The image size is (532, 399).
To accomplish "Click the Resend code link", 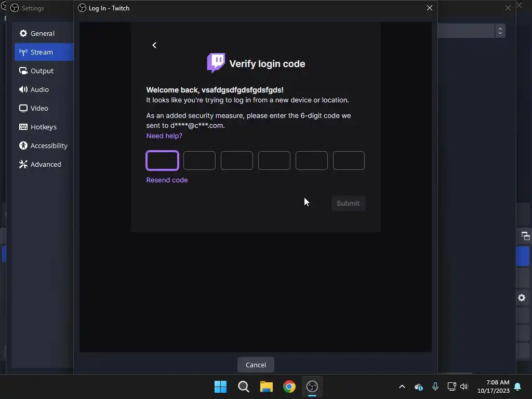I will pyautogui.click(x=167, y=180).
